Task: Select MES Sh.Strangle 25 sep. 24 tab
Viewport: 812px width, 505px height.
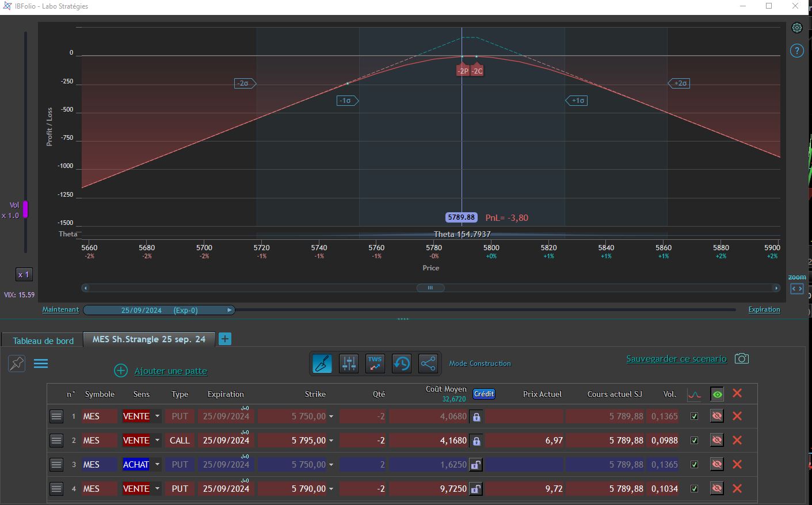Action: [149, 339]
